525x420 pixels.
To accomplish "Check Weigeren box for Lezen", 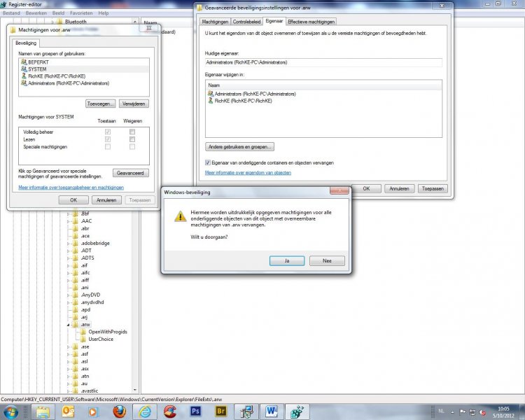I will 132,139.
